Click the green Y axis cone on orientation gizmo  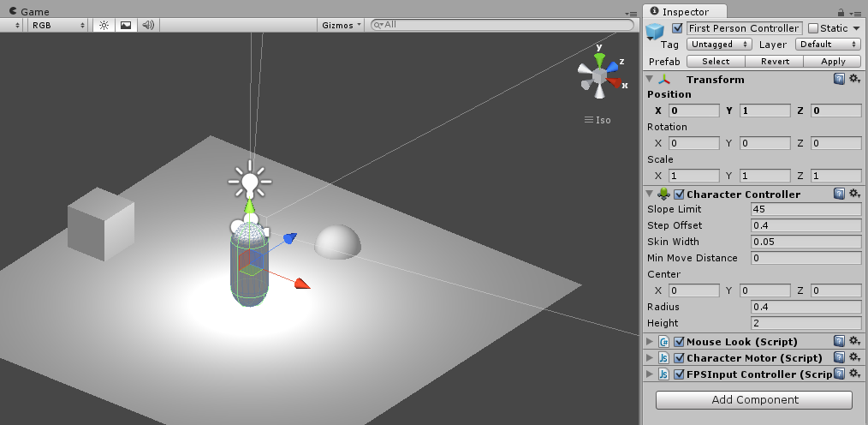click(600, 61)
